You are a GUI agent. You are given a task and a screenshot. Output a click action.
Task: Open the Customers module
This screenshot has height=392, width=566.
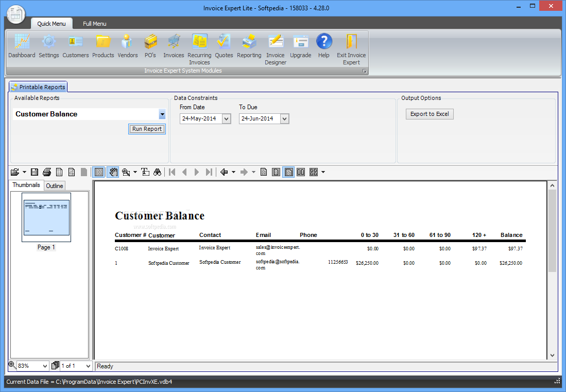click(x=75, y=46)
